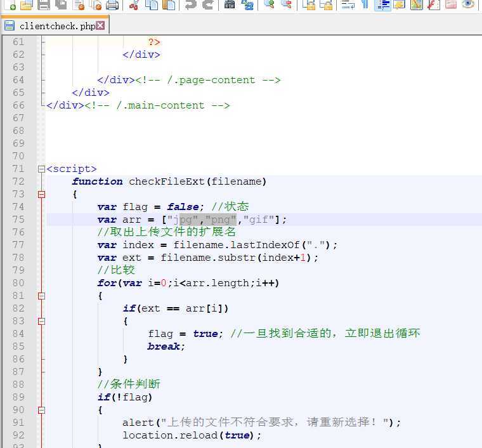Click 'false' keyword on line 74
Image resolution: width=482 pixels, height=448 pixels.
coord(183,207)
